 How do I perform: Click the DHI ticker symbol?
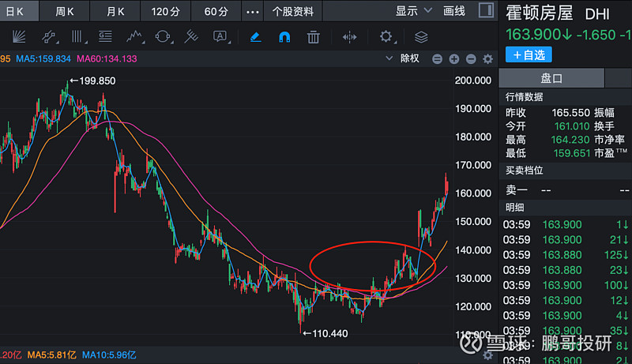click(x=597, y=14)
